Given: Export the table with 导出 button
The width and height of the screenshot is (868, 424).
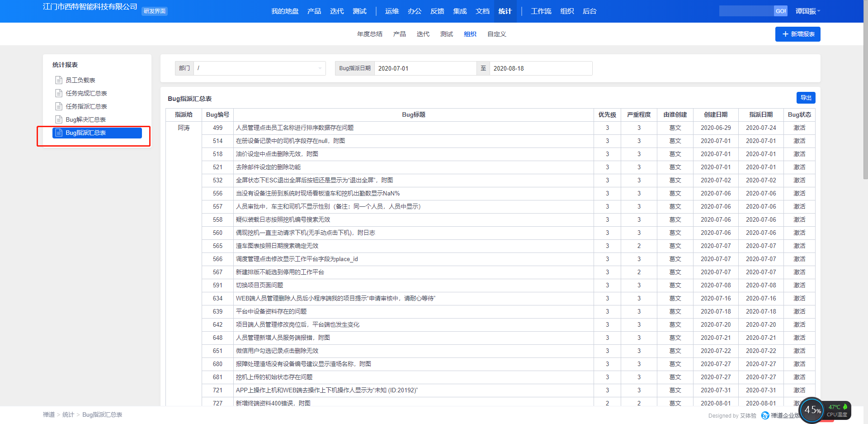Looking at the screenshot, I should pyautogui.click(x=806, y=98).
